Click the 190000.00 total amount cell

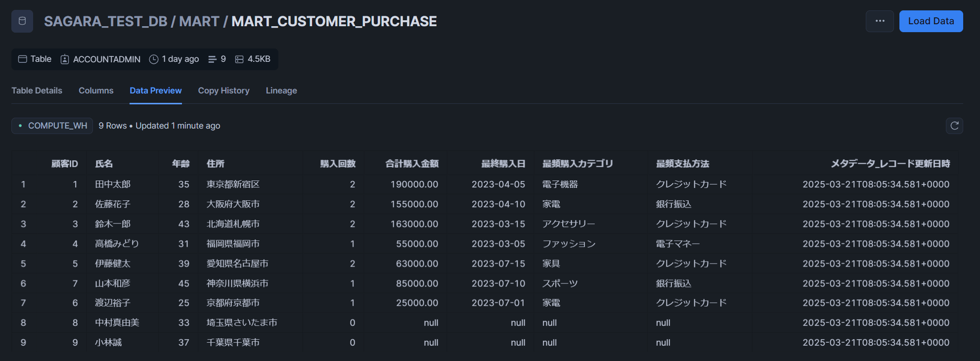tap(414, 184)
